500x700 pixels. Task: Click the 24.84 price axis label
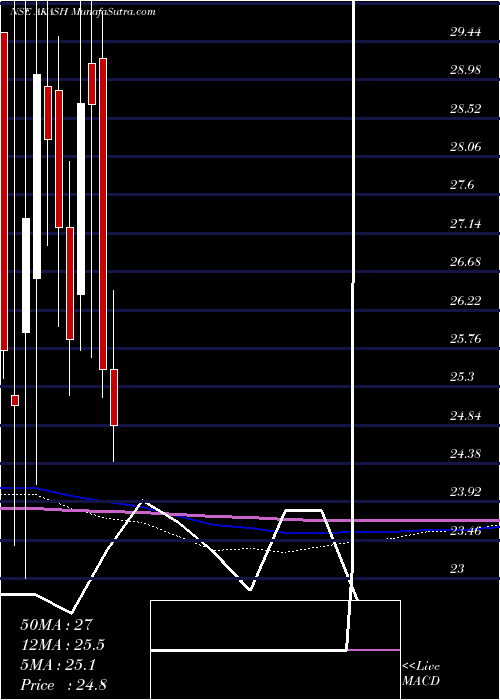tap(465, 416)
